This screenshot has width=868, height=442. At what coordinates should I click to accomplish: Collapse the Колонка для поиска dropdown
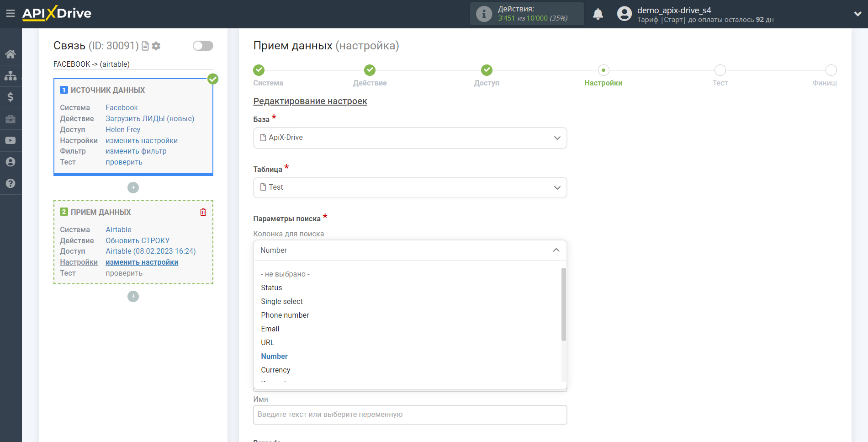click(x=410, y=250)
